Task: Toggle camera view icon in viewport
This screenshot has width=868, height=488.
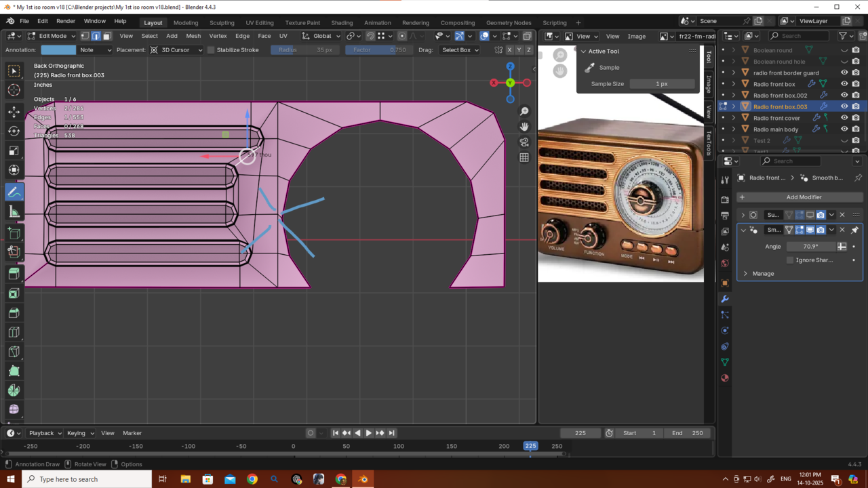Action: tap(524, 142)
